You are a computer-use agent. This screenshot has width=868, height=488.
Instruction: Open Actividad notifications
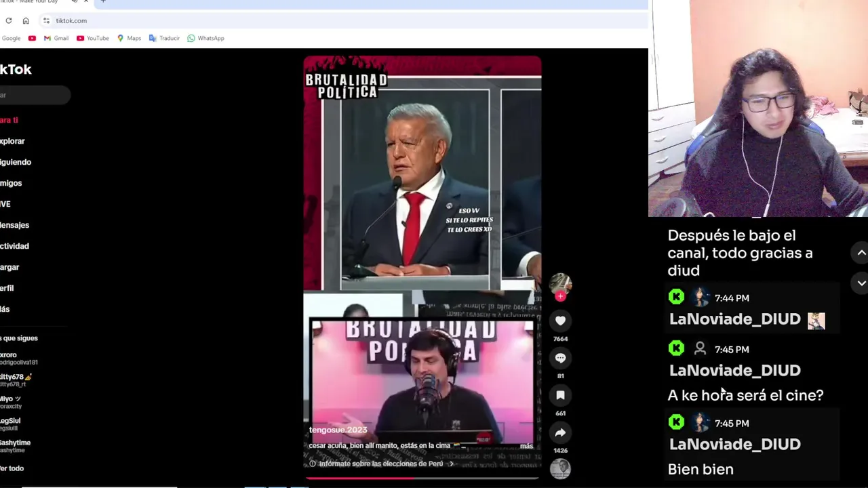click(x=14, y=246)
